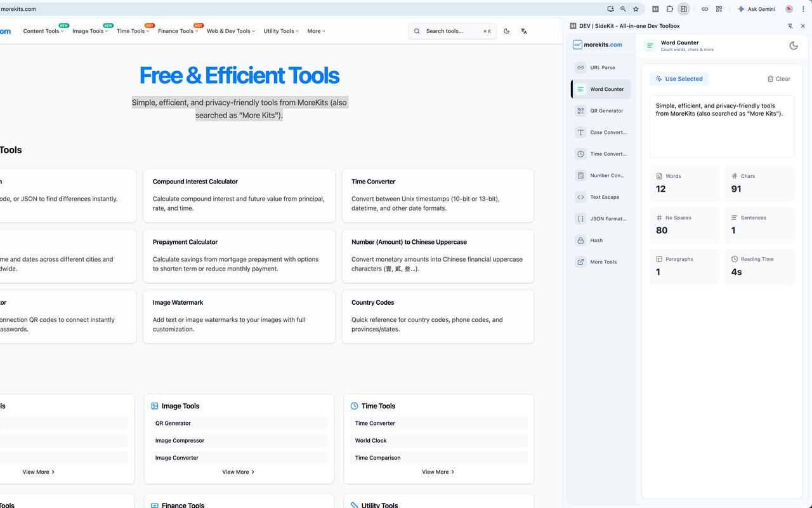Open the Chrome three-dot menu

tap(804, 9)
